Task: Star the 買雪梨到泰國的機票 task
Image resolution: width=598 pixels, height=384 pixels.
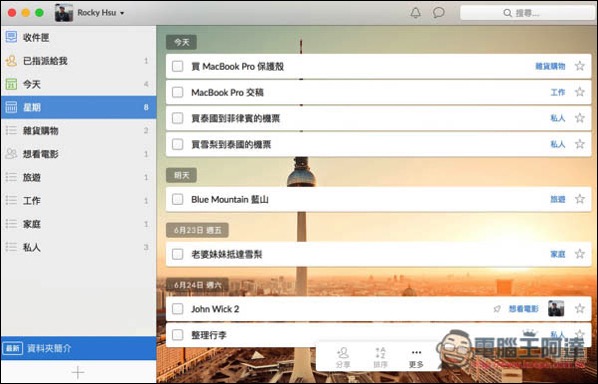Action: coord(580,144)
